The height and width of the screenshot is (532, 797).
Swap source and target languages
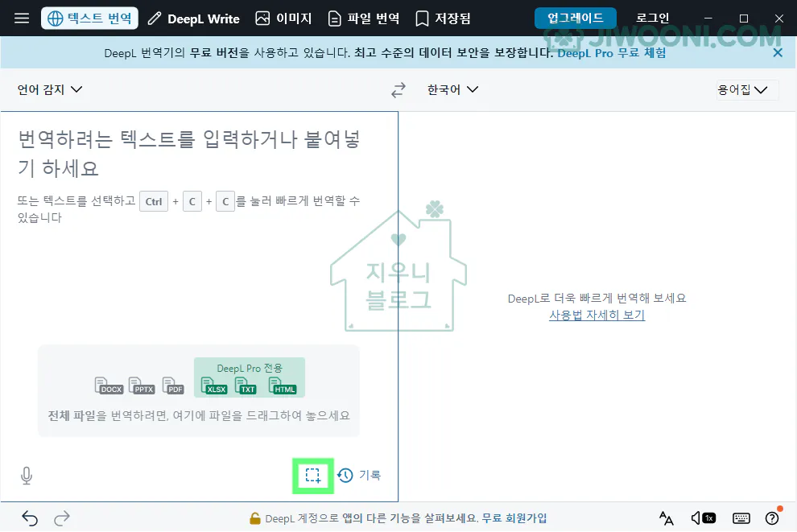pos(398,89)
